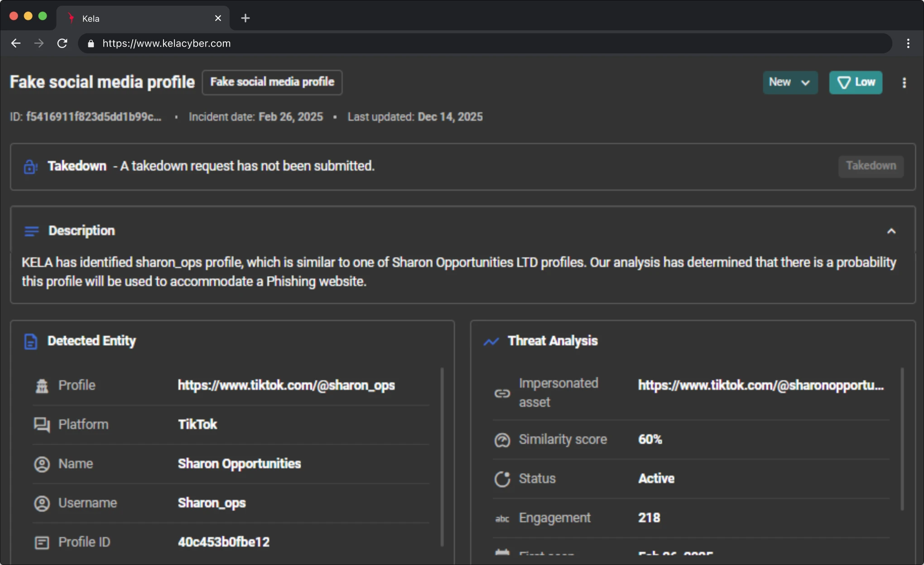
Task: Click the Name person icon
Action: 42,464
